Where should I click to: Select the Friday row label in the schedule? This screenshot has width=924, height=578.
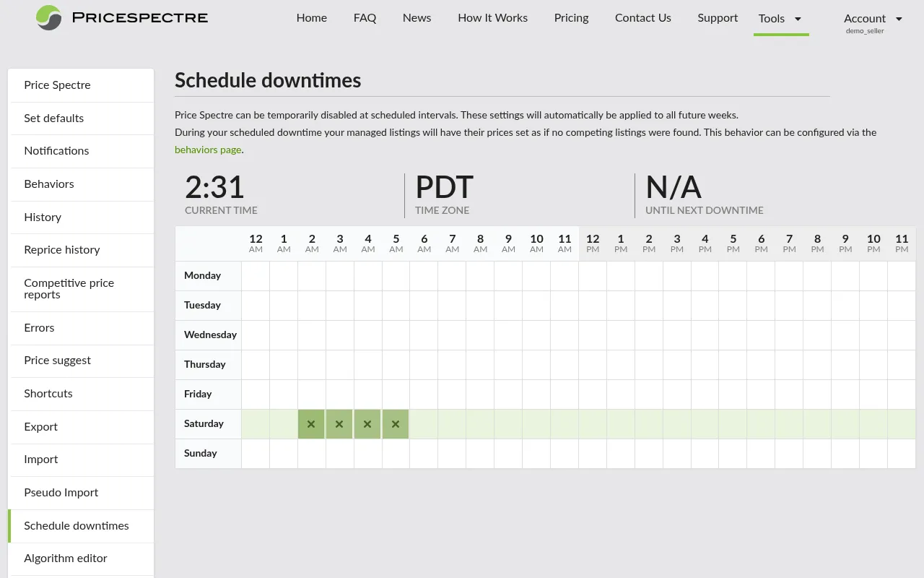coord(198,394)
